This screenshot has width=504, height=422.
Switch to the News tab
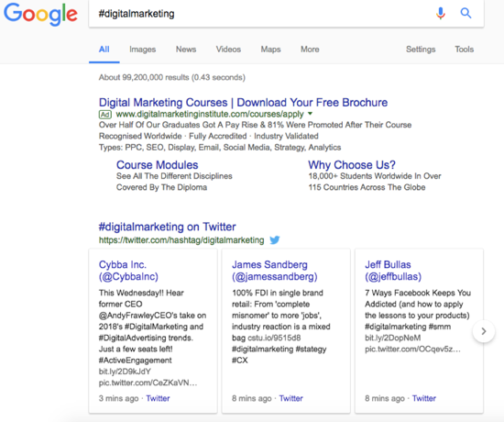pyautogui.click(x=186, y=50)
